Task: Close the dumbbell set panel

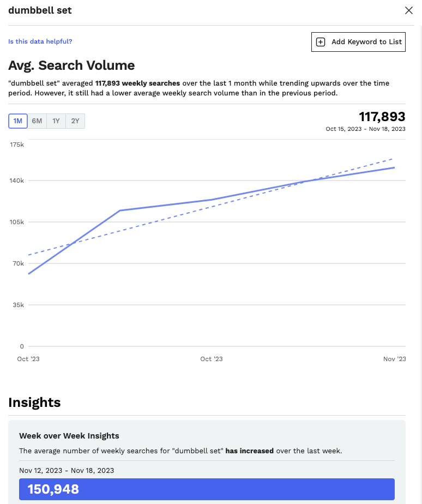Action: (408, 10)
